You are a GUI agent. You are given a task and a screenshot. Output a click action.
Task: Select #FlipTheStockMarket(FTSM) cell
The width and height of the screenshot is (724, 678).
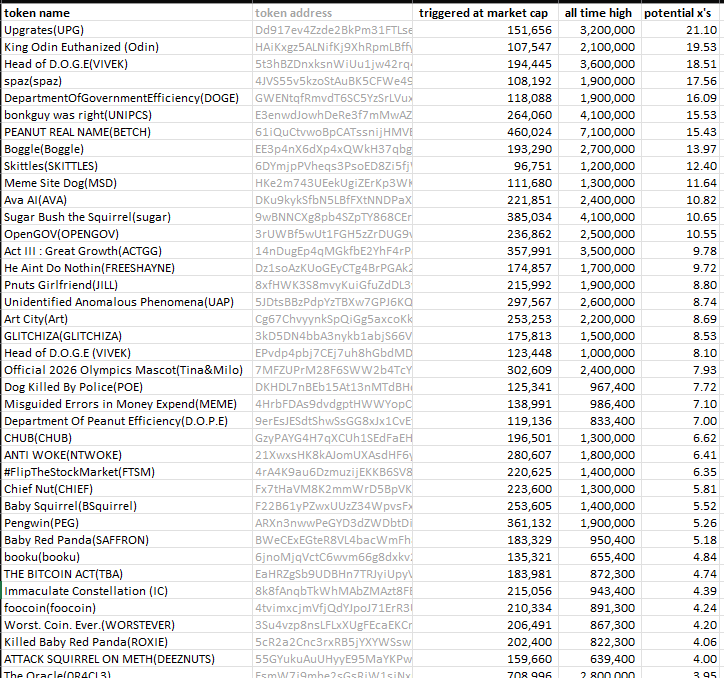pyautogui.click(x=127, y=472)
